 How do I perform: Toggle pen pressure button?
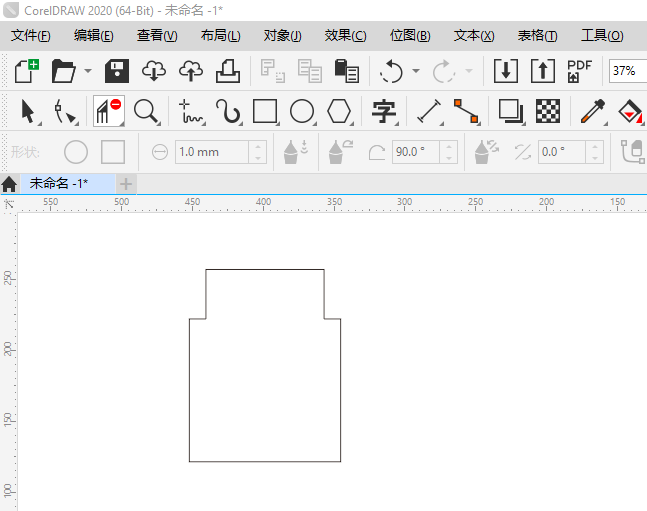(296, 152)
